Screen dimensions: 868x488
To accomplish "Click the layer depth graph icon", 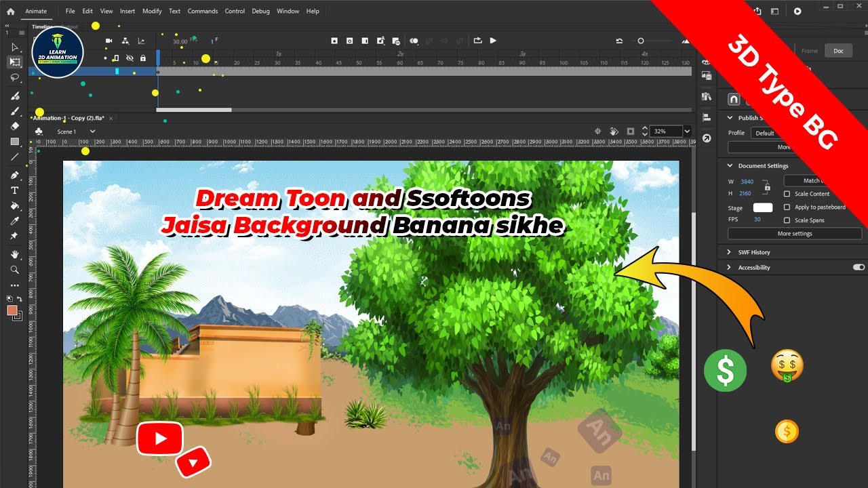I will [x=141, y=41].
